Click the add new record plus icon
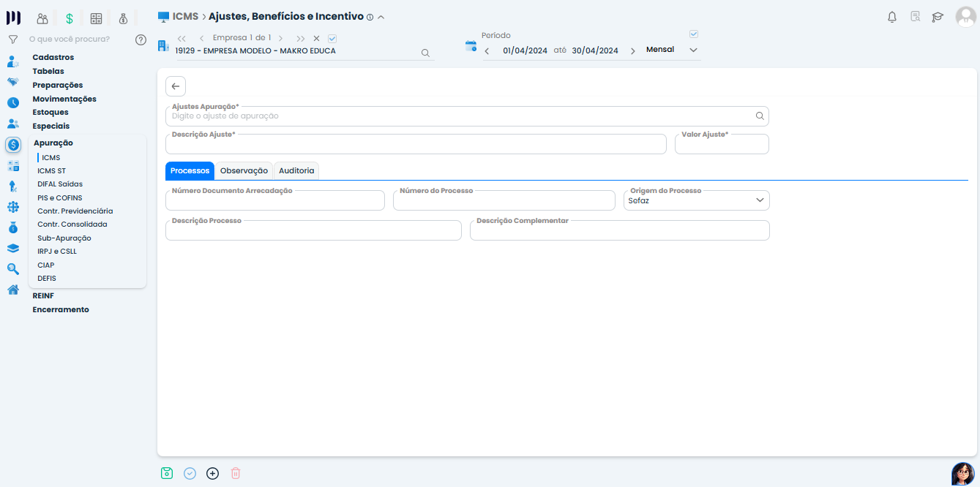This screenshot has width=980, height=487. [x=212, y=473]
